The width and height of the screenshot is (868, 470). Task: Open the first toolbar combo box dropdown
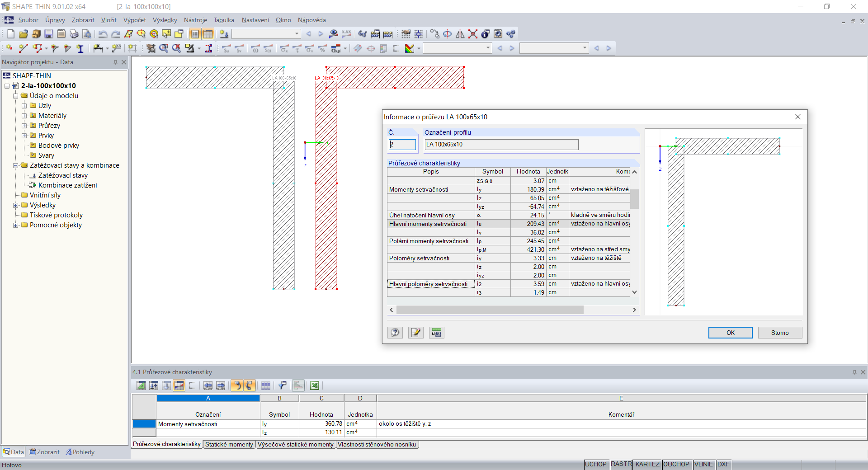click(x=297, y=34)
